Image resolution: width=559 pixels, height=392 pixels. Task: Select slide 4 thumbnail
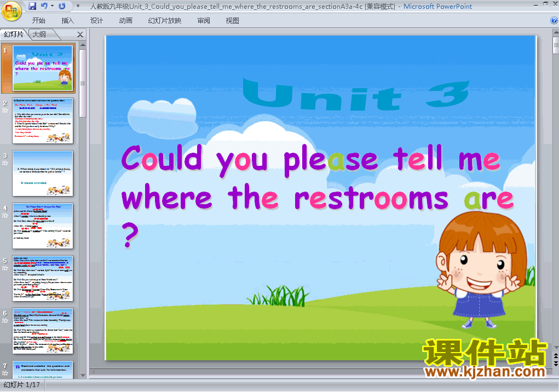(43, 226)
